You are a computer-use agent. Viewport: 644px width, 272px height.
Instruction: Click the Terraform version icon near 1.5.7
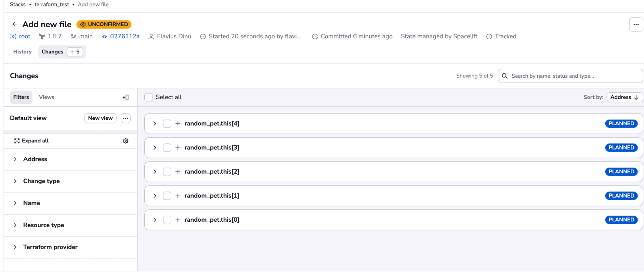[42, 36]
